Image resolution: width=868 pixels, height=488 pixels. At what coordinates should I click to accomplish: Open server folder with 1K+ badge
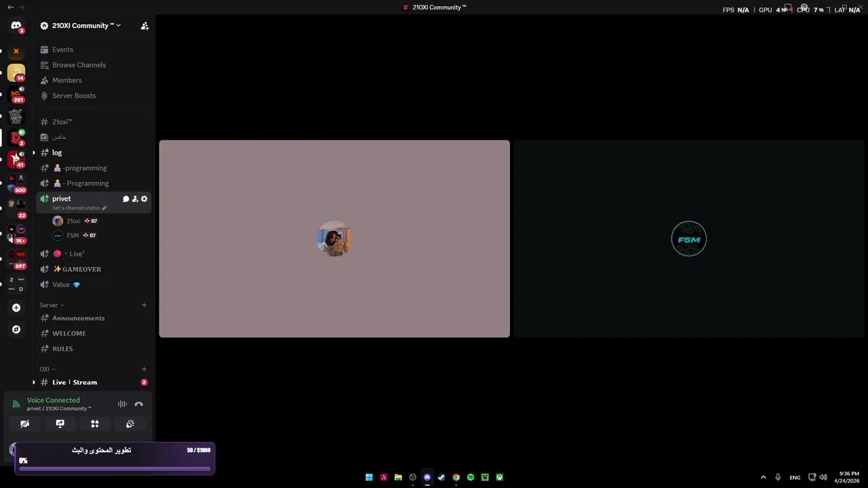pyautogui.click(x=16, y=234)
